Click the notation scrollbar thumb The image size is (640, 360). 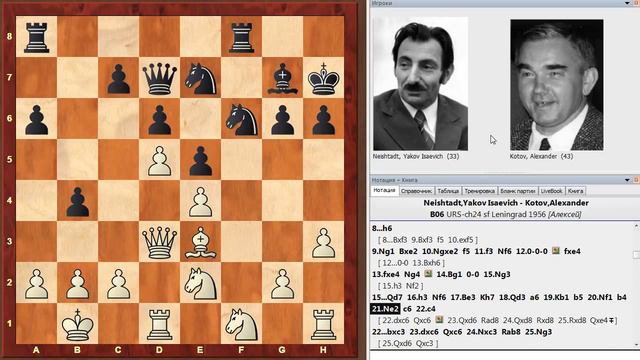pos(636,254)
